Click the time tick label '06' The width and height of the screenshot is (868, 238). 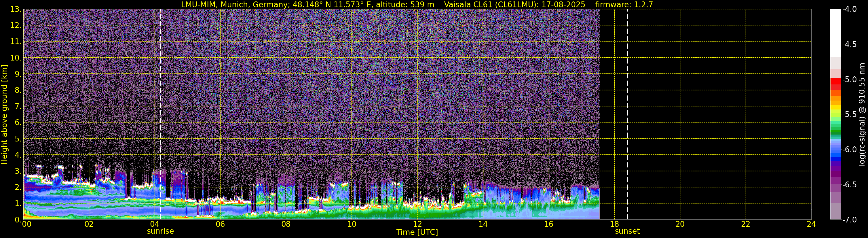coord(220,224)
